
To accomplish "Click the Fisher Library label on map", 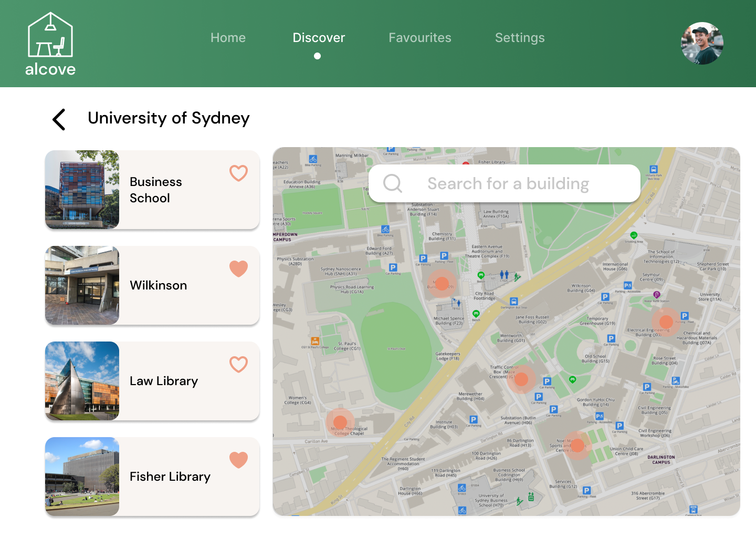I will [492, 162].
